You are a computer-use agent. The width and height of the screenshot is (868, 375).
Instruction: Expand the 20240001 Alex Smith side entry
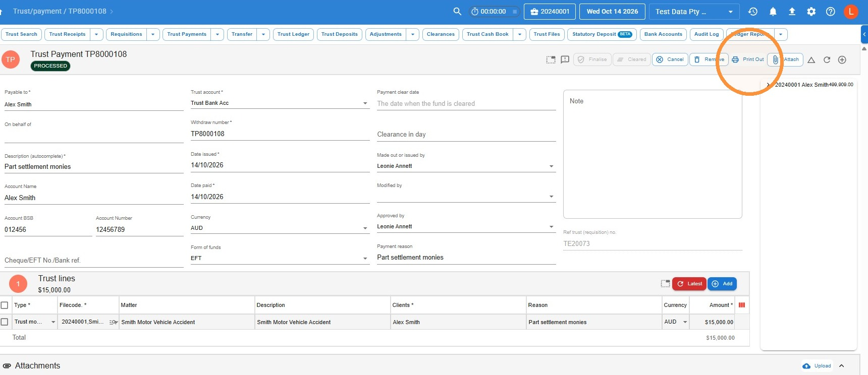pyautogui.click(x=768, y=85)
